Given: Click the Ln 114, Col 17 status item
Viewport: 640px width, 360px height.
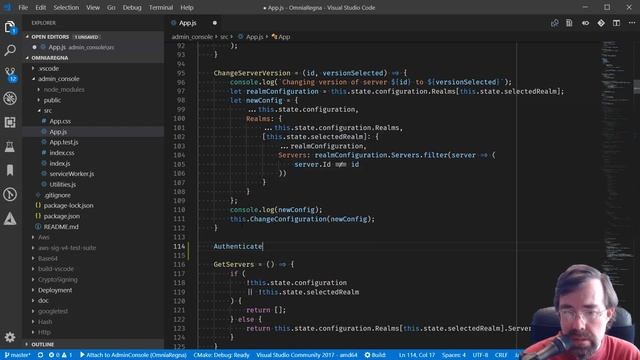Looking at the screenshot, I should (x=417, y=355).
